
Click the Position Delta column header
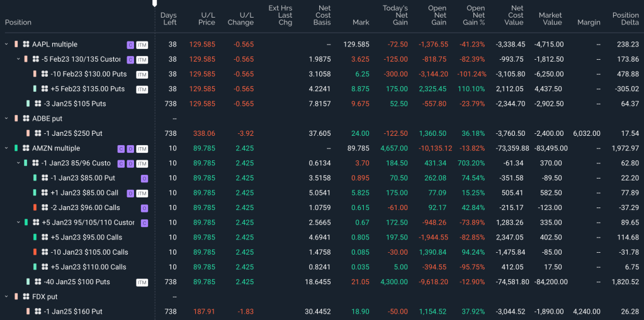click(625, 18)
